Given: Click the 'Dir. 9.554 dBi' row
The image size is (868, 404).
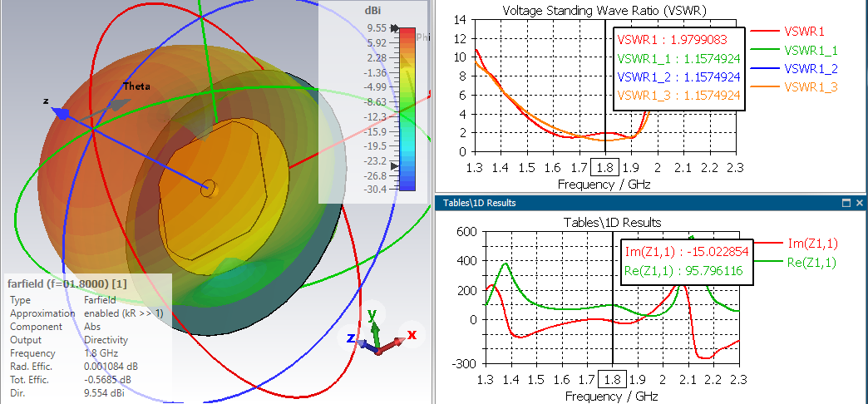Looking at the screenshot, I should coord(67,394).
